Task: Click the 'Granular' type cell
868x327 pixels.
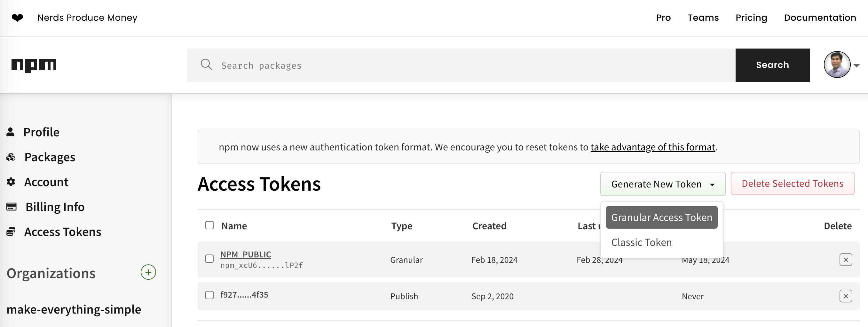Action: point(406,260)
